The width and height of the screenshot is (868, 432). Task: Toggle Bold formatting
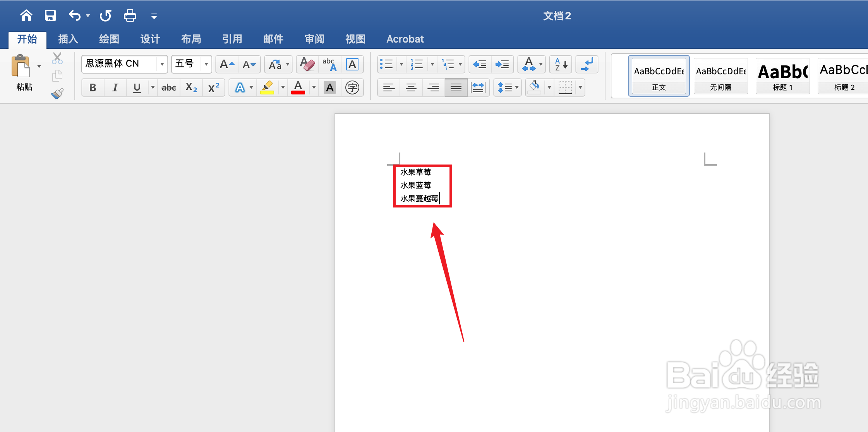click(93, 88)
